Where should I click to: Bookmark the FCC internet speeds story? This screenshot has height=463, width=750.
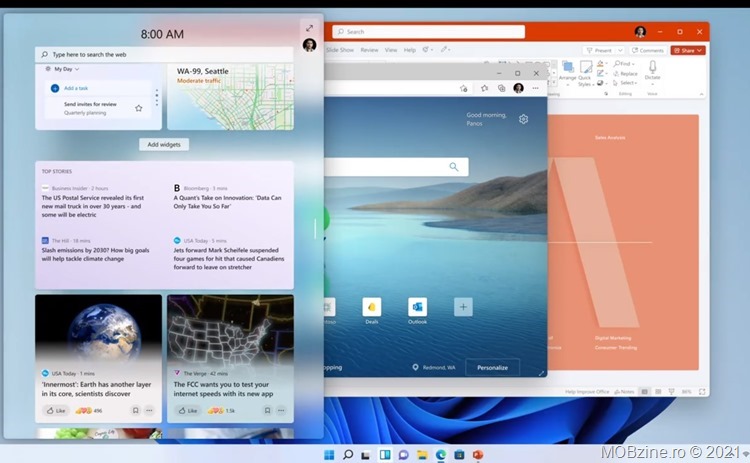(x=267, y=410)
